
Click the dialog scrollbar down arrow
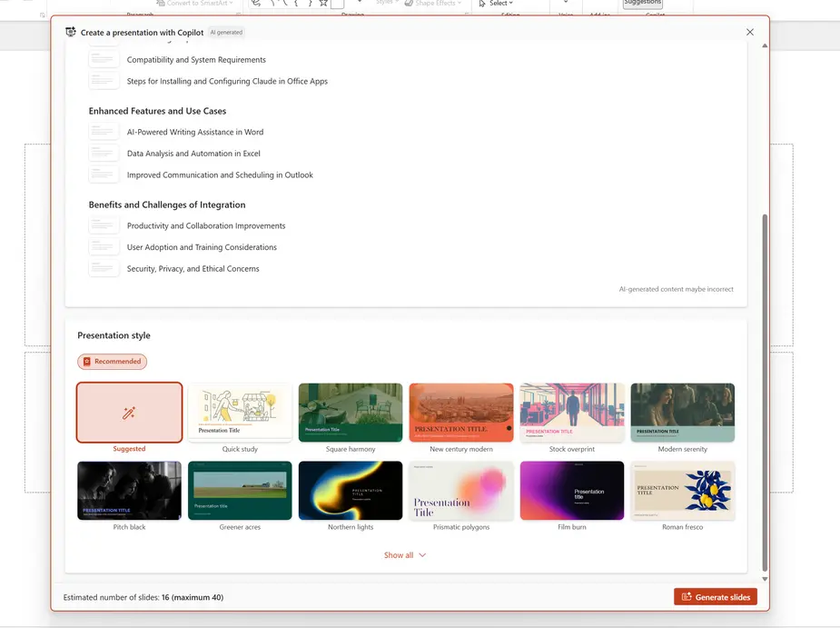coord(765,579)
